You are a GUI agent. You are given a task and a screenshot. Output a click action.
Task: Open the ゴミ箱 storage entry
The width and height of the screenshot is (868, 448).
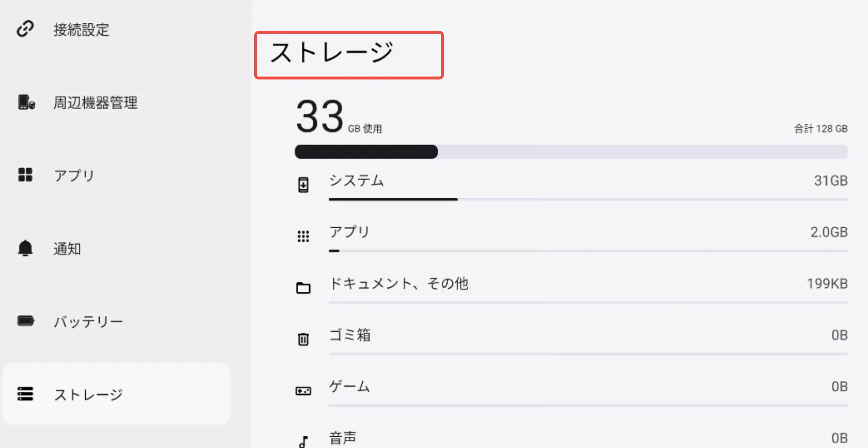588,336
